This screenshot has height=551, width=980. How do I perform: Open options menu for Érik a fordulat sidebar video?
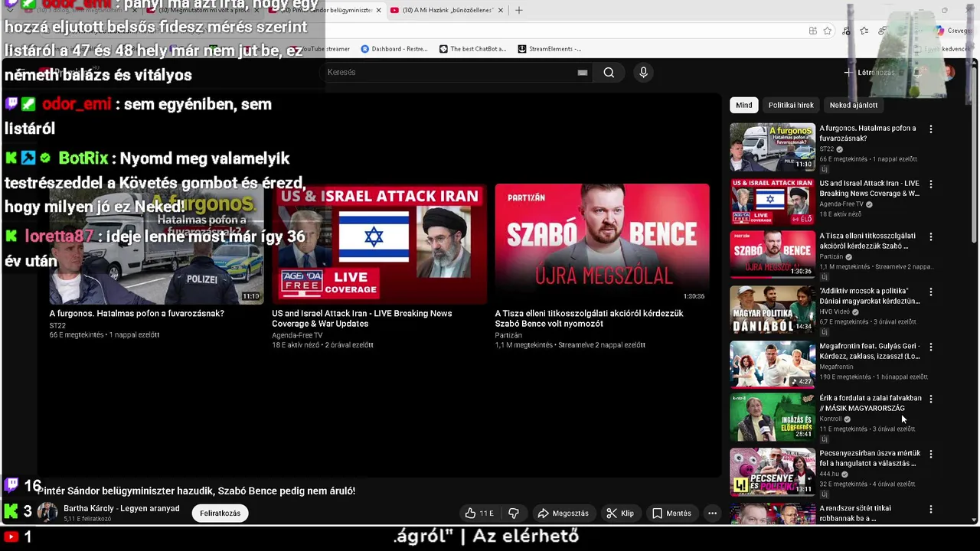click(931, 399)
